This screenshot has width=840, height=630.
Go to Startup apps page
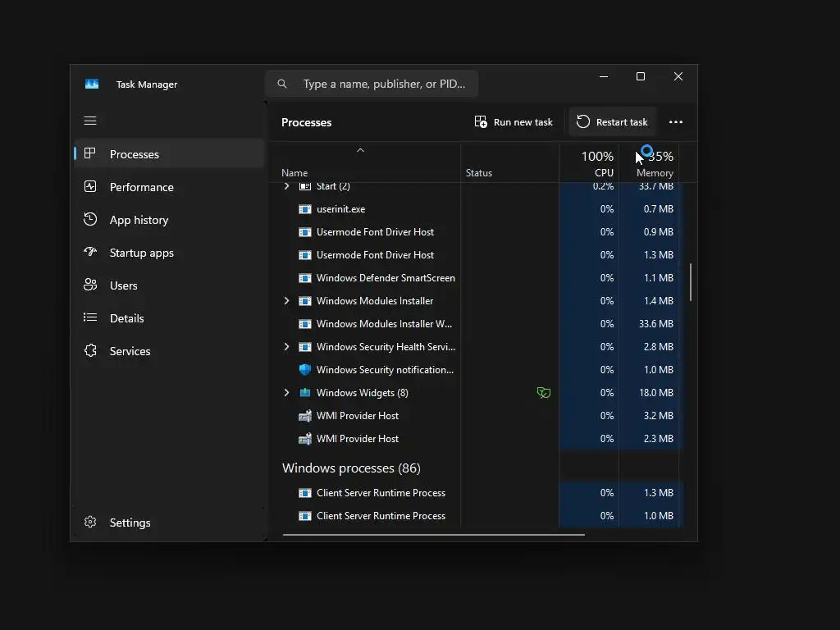point(169,253)
